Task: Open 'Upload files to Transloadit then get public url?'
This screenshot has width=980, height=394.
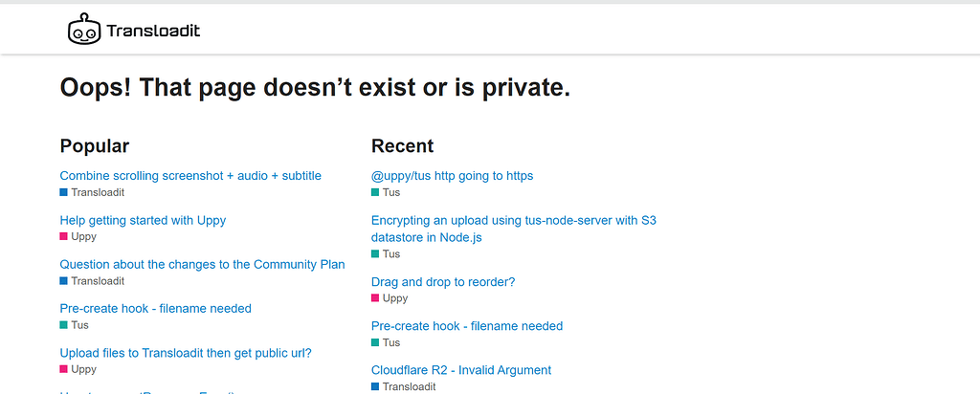Action: 186,353
